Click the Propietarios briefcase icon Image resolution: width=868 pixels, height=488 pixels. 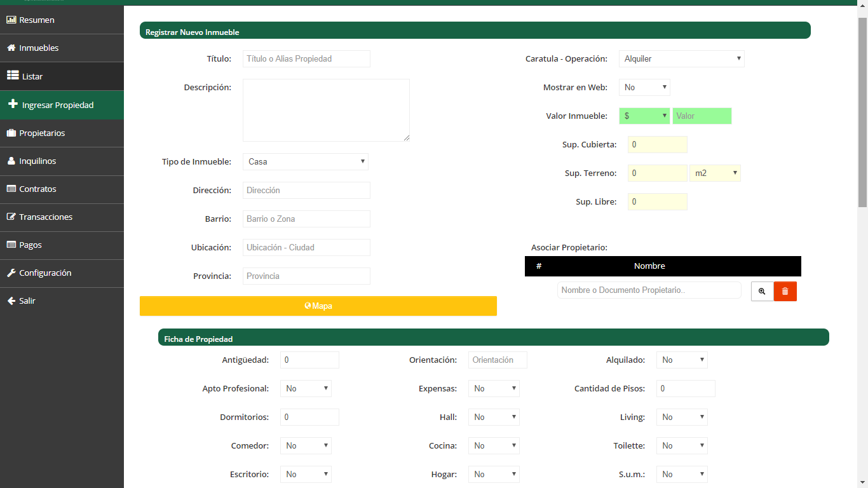click(x=11, y=133)
